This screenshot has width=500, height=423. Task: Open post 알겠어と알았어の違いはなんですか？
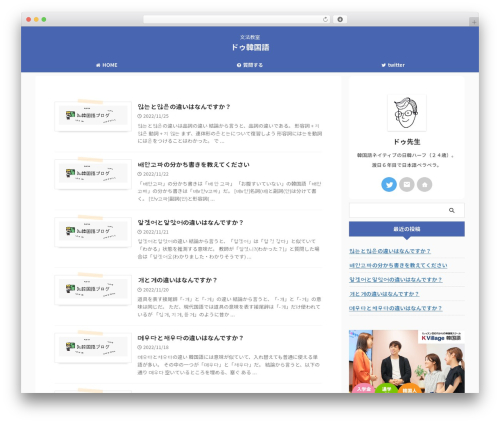[190, 222]
